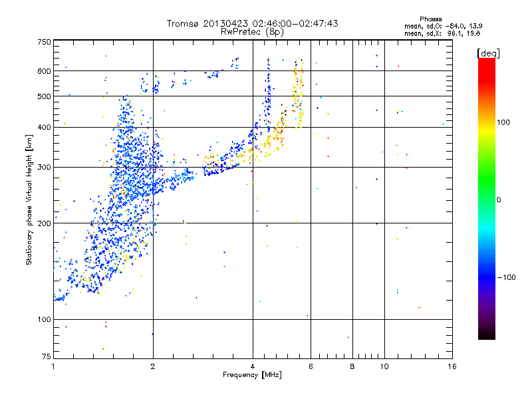Screen dimensions: 532x399
Task: Click the y-axis '500' tick label
Action: (44, 96)
